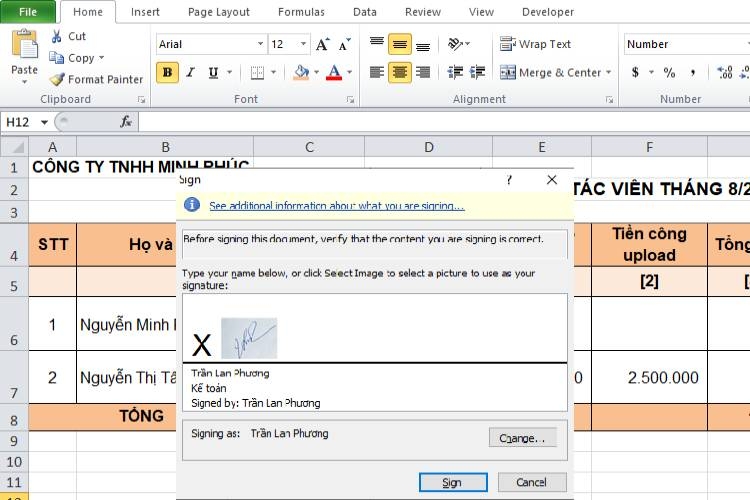Toggle center horizontal alignment

(x=400, y=73)
